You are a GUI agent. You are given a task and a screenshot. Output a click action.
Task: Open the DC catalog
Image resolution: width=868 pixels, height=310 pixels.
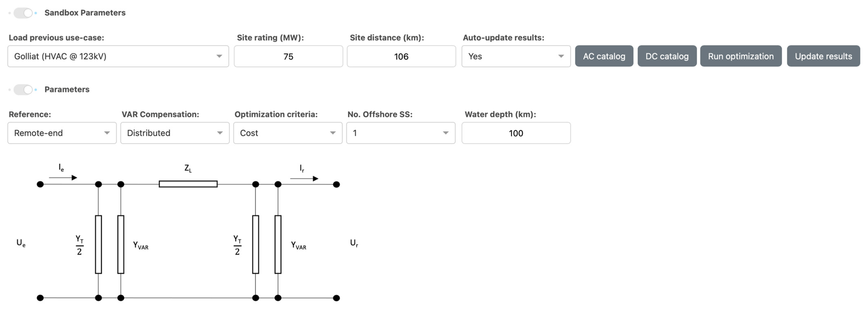coord(667,56)
